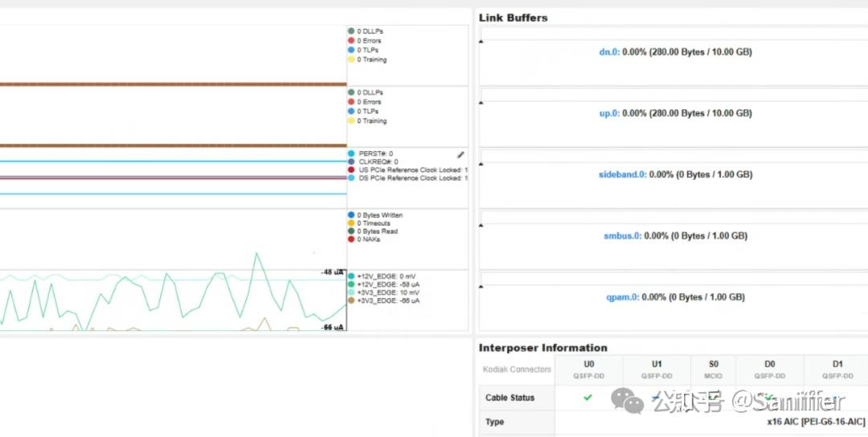Click the pencil edit icon beside PERST#
The height and width of the screenshot is (437, 868).
click(x=461, y=155)
